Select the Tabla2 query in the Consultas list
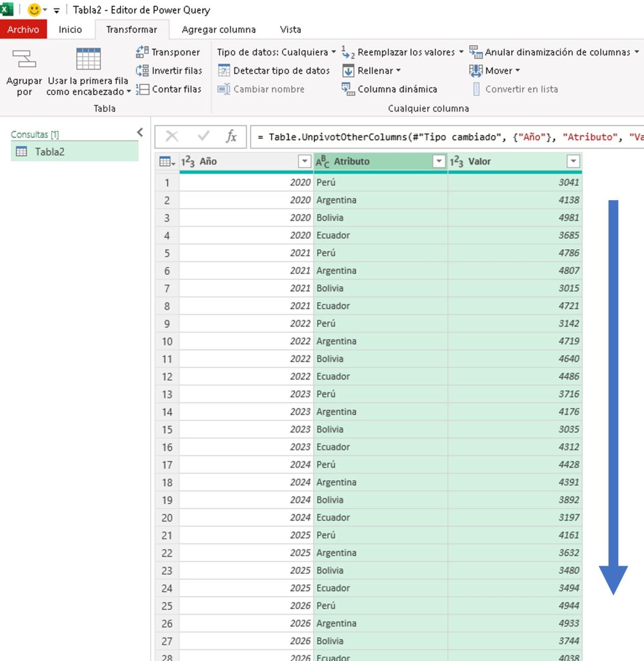The image size is (644, 661). coord(75,151)
